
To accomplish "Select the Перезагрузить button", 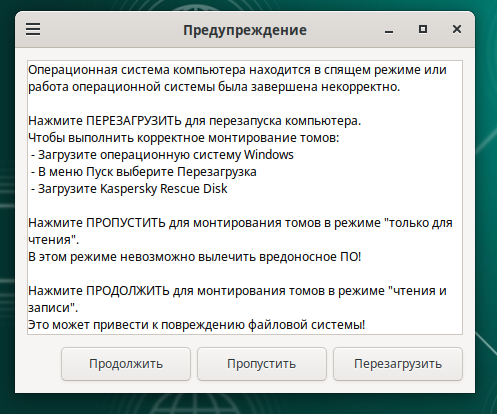I will 398,364.
